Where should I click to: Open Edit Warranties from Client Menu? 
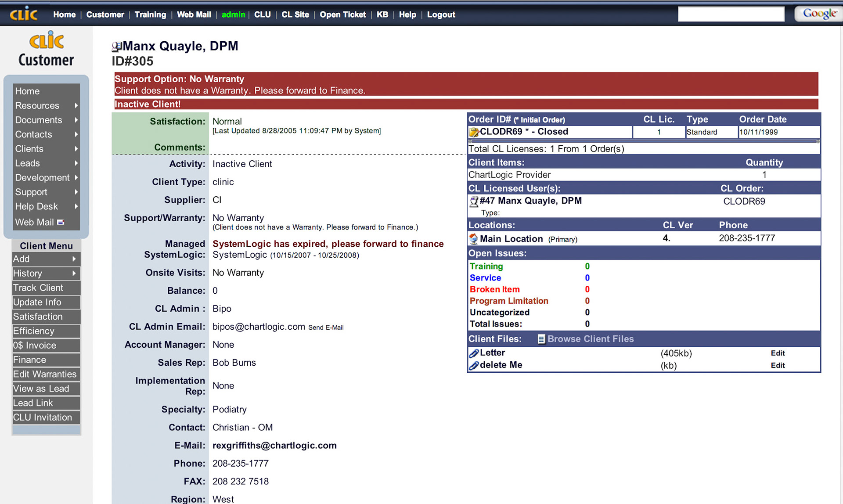(45, 374)
